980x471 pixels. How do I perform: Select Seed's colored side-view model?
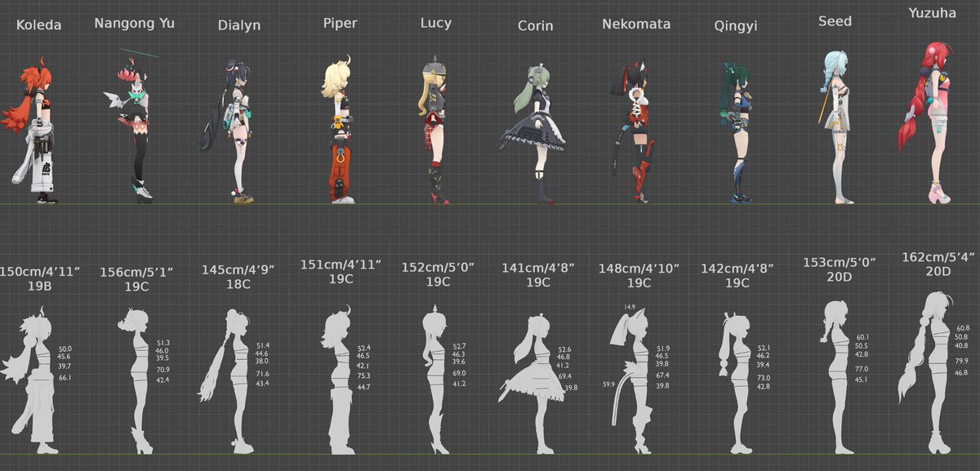835,127
